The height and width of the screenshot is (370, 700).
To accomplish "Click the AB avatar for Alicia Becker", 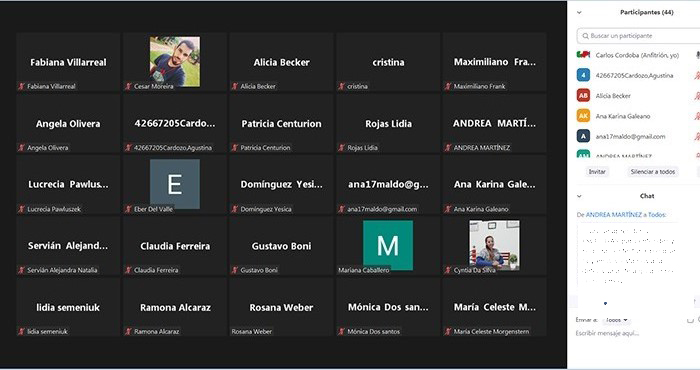I will 583,96.
